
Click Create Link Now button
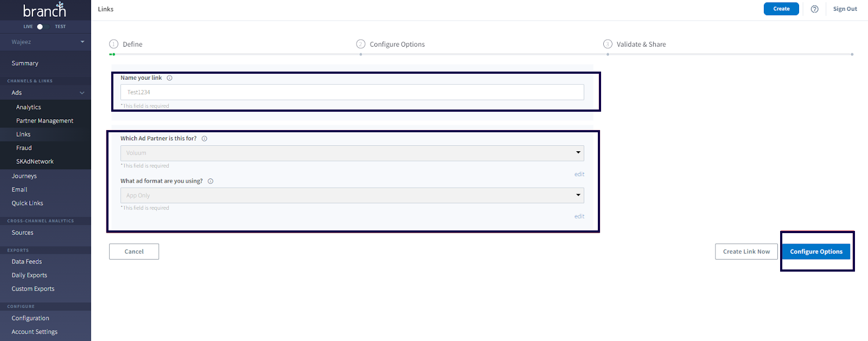746,252
